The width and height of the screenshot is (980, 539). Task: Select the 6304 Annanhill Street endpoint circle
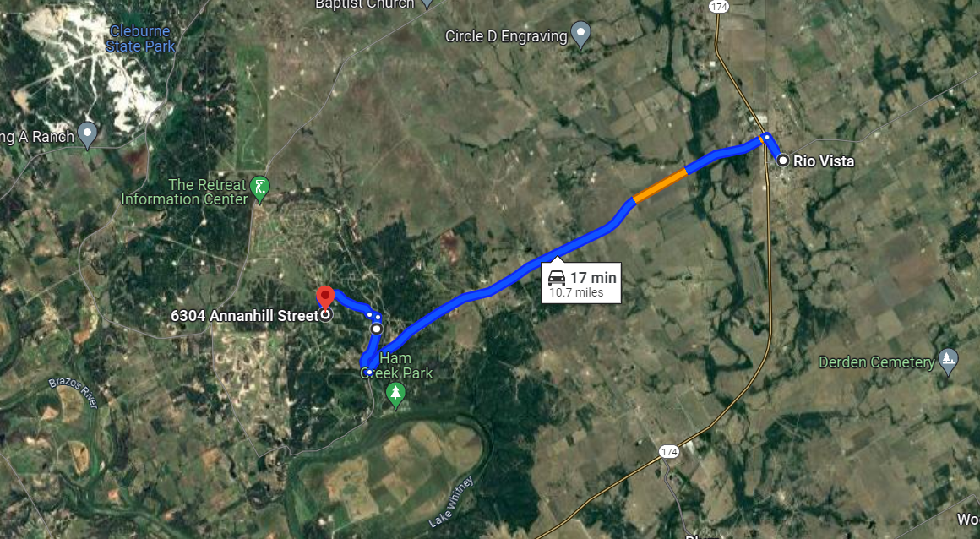click(x=325, y=315)
